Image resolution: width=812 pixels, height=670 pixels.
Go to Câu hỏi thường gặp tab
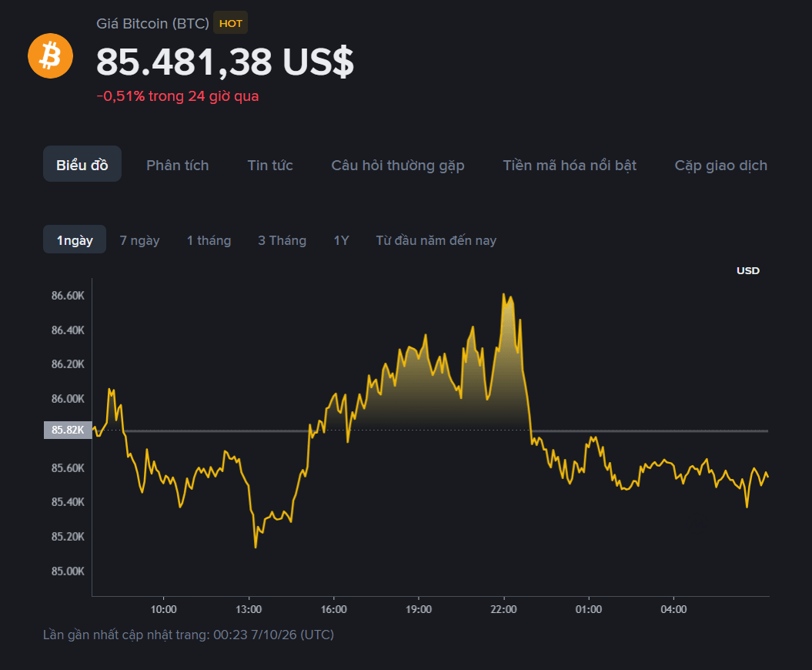pyautogui.click(x=398, y=166)
